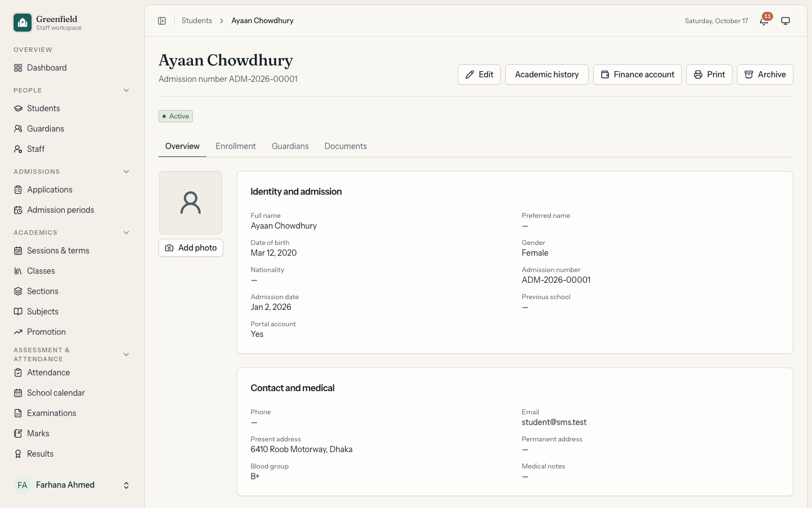The width and height of the screenshot is (812, 508).
Task: Open Examinations in sidebar
Action: pyautogui.click(x=72, y=413)
